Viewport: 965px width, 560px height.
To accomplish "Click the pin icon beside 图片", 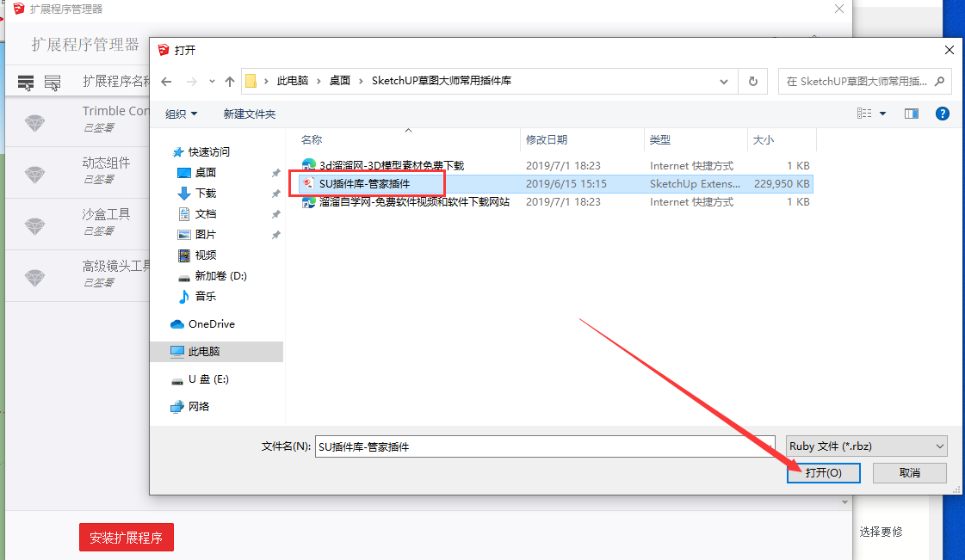I will click(x=275, y=235).
